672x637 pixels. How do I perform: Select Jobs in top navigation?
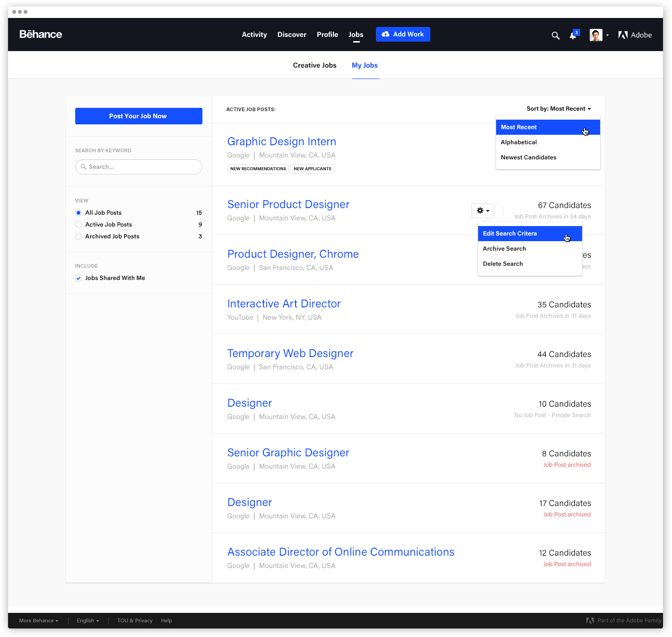tap(356, 35)
